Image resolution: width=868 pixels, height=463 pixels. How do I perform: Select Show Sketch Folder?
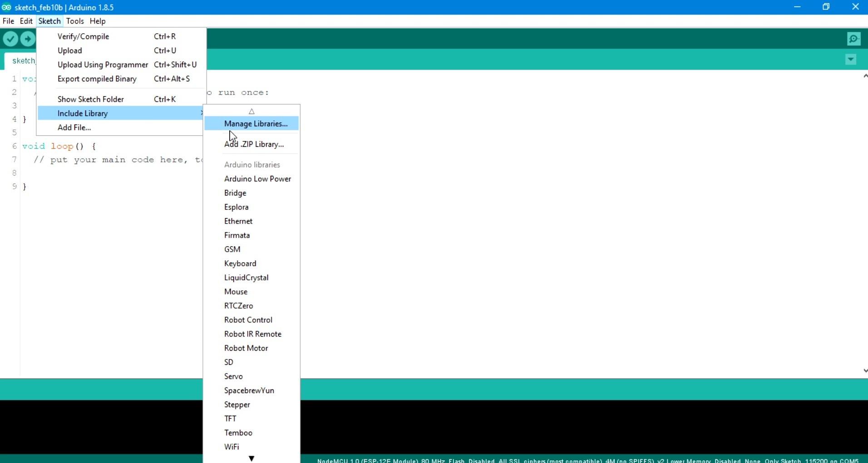tap(121, 99)
